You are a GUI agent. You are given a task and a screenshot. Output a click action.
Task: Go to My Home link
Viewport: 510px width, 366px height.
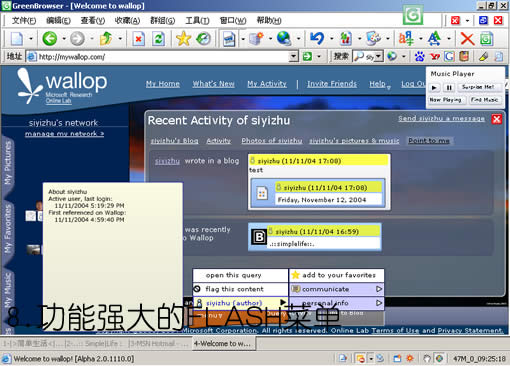point(163,84)
